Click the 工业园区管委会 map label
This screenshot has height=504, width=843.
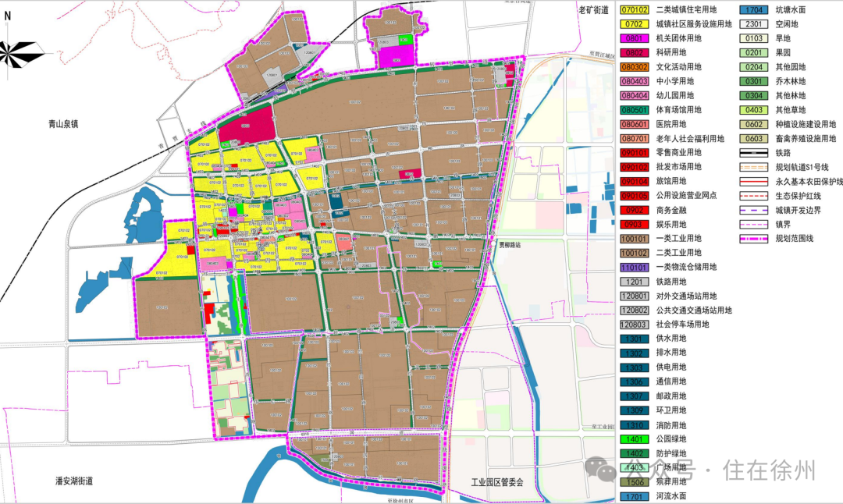497,482
